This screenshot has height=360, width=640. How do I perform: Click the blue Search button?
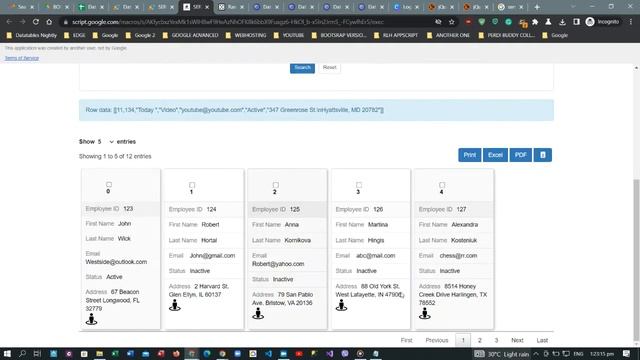click(302, 68)
